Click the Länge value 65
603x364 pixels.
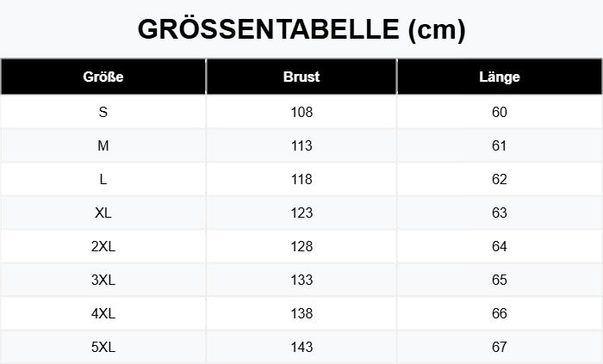point(500,280)
